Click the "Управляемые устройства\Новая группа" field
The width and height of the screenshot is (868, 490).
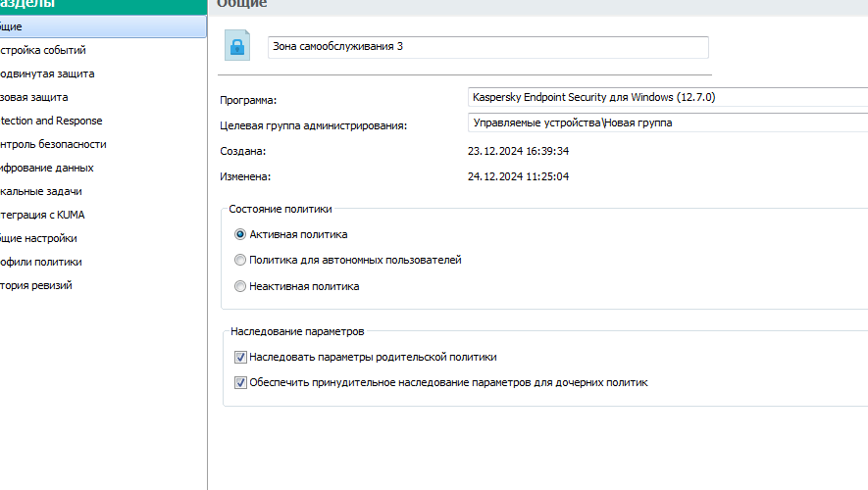click(668, 122)
